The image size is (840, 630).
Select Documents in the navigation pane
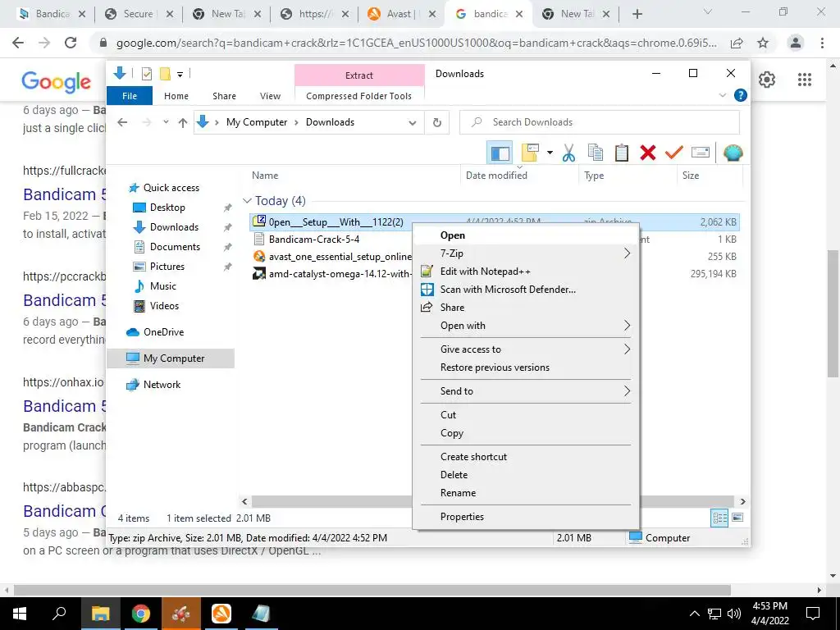point(175,246)
